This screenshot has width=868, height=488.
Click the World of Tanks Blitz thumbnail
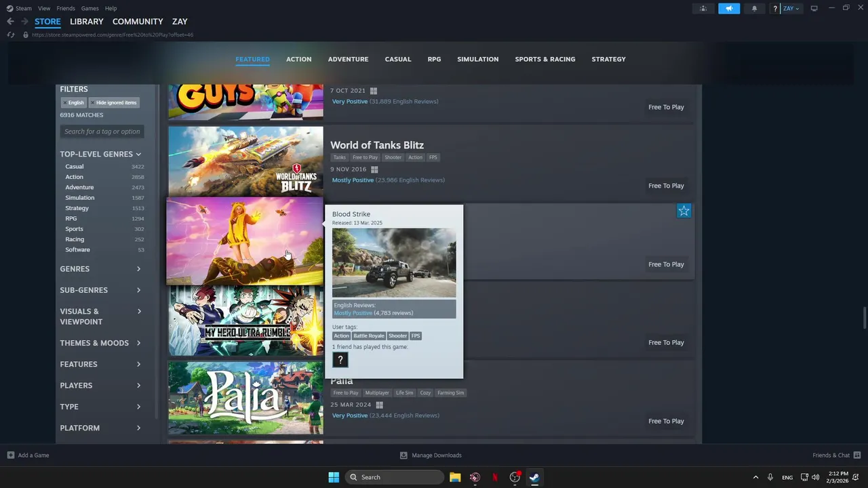pos(245,161)
